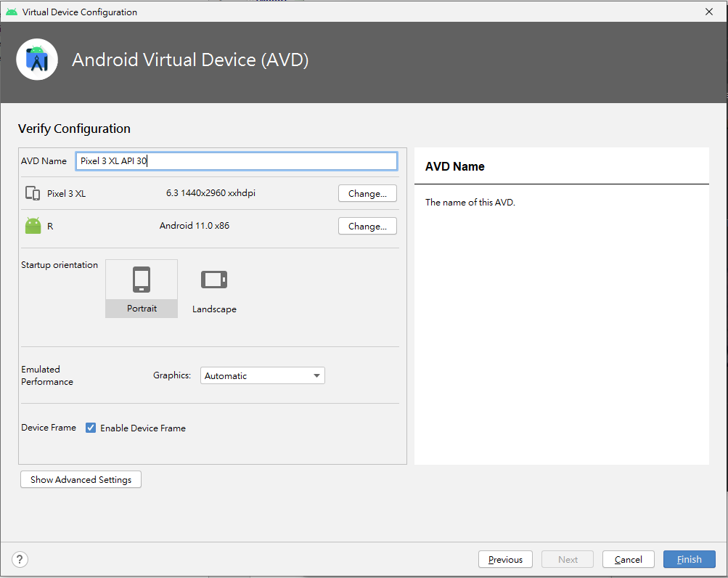
Task: Click Change for Android 11.0 x86 image
Action: (x=367, y=226)
